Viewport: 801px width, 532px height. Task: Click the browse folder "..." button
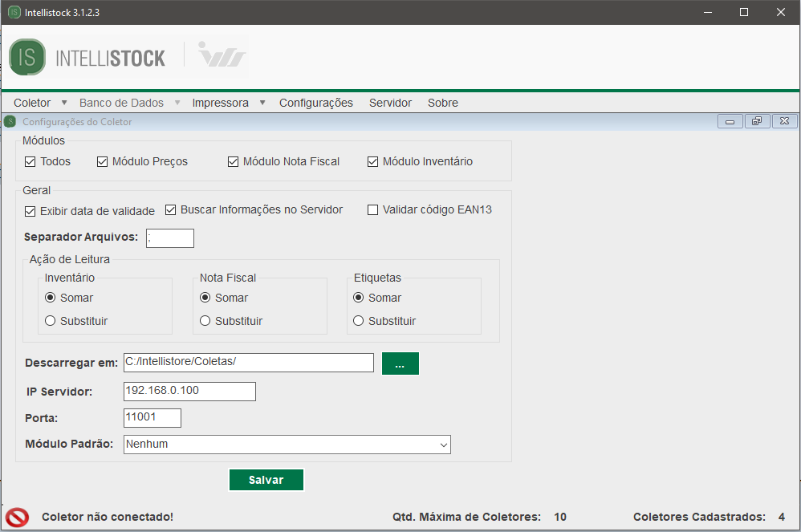click(400, 363)
